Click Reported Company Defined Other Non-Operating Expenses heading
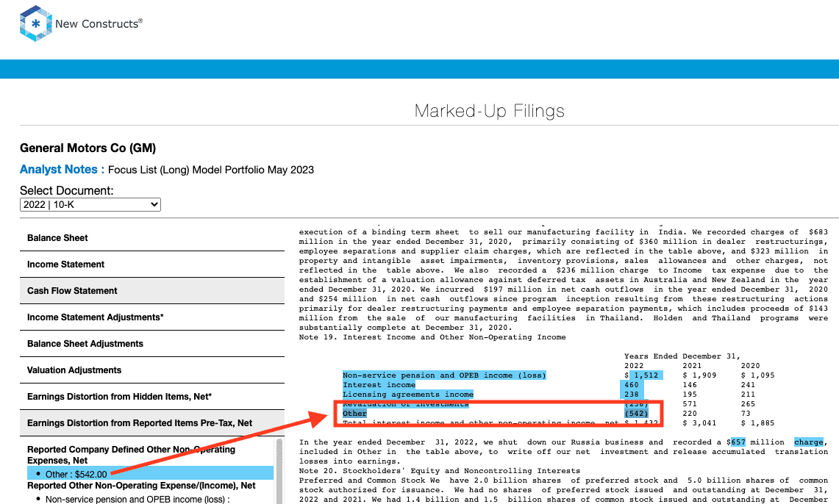The image size is (839, 504). click(131, 455)
